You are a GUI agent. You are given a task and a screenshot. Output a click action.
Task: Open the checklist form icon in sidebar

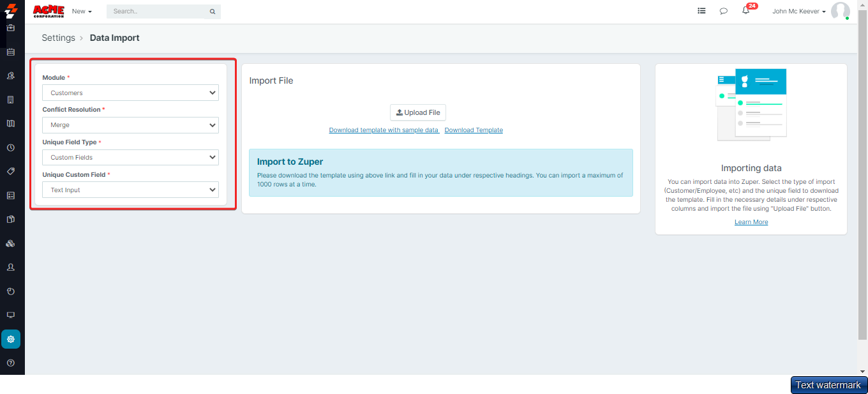point(11,195)
